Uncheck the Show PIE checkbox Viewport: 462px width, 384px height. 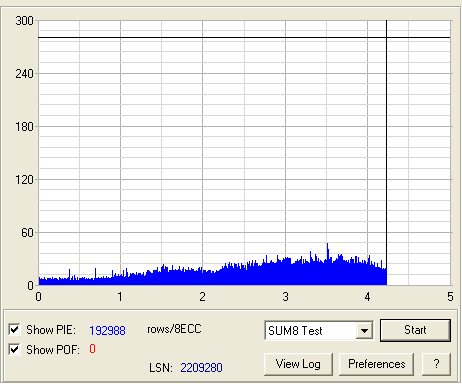14,329
